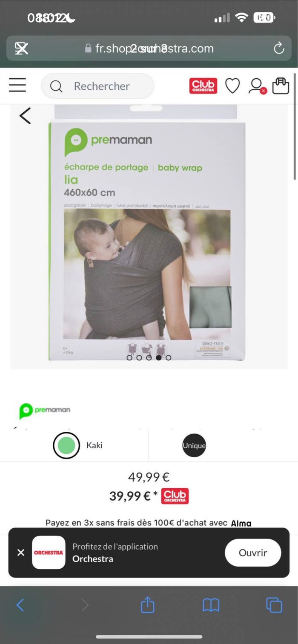Tap Ouvrir to open Orchestra app
298x644 pixels.
[x=253, y=553]
